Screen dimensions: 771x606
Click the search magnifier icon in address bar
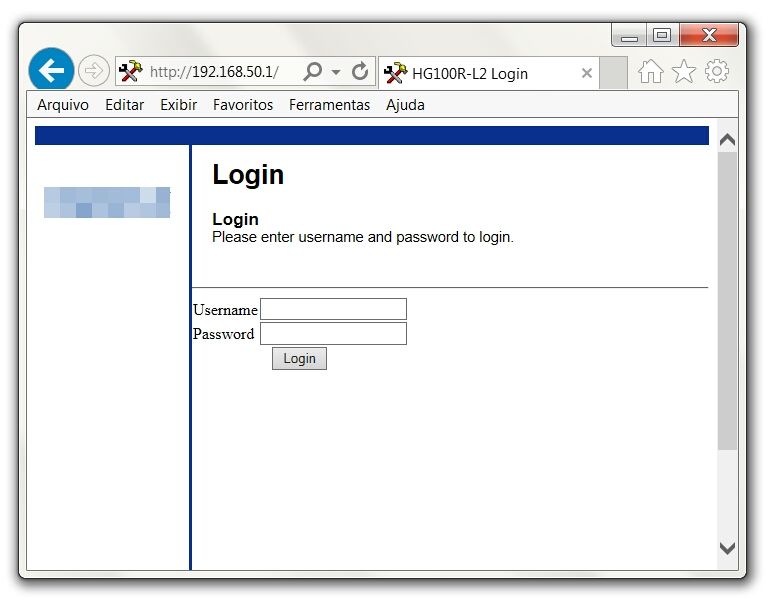pos(313,72)
